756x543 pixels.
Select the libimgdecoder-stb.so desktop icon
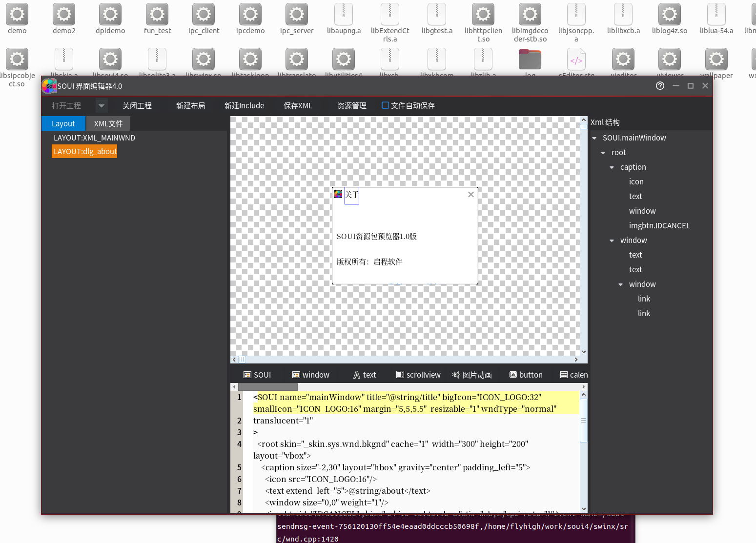pos(530,14)
